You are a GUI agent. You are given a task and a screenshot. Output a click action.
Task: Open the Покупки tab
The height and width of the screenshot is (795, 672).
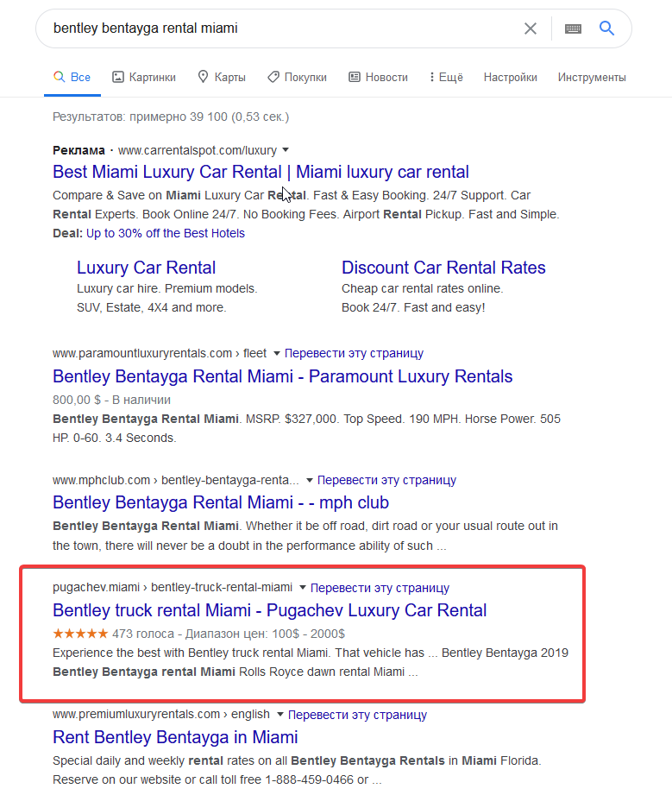297,77
